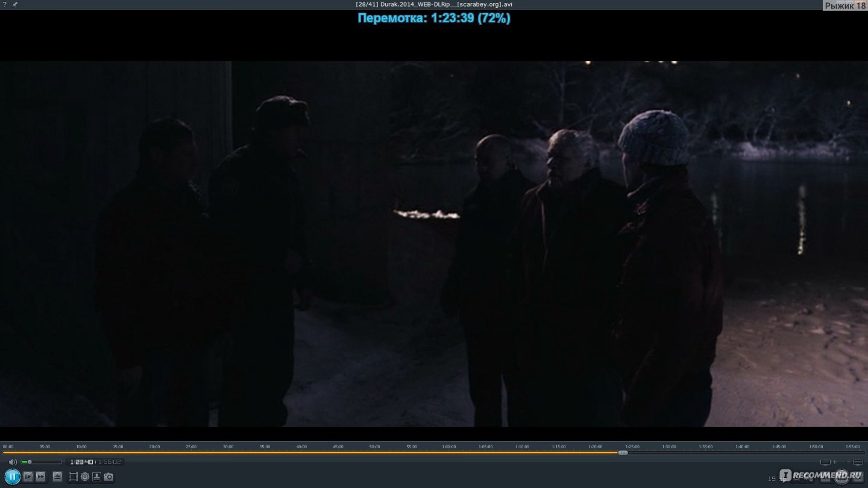This screenshot has height=488, width=868.
Task: Jump to the 00:00 timeline mark
Action: [x=8, y=446]
